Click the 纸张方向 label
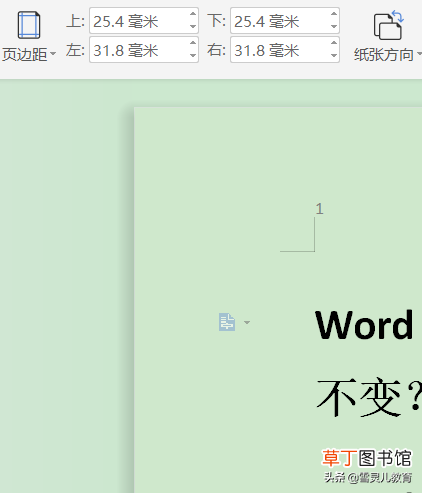 [384, 54]
